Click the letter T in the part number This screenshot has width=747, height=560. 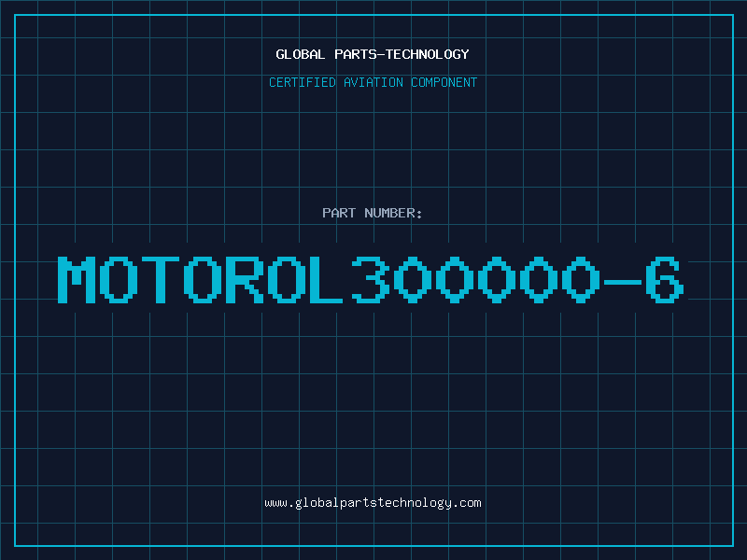161,280
